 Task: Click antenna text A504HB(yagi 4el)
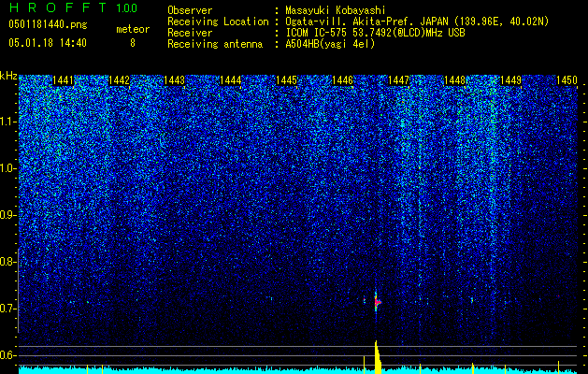[x=330, y=44]
